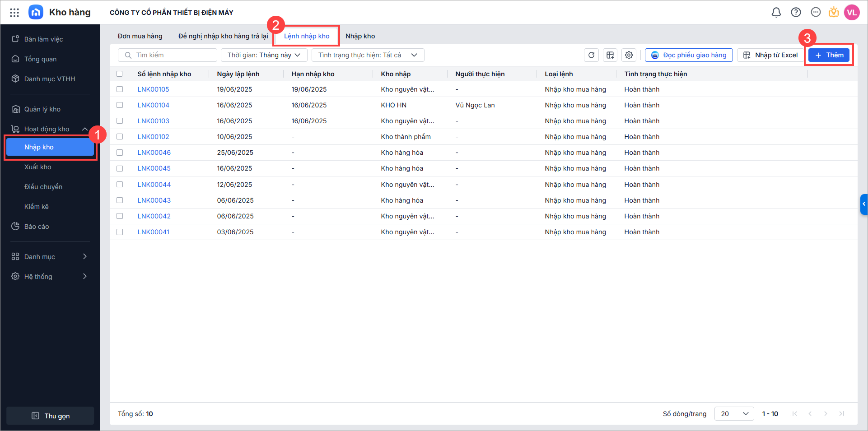The width and height of the screenshot is (868, 431).
Task: Click the Thêm button
Action: [829, 55]
